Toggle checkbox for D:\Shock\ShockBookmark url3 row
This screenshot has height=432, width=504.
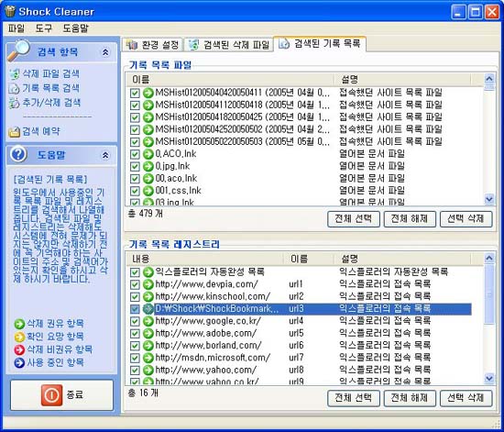point(135,309)
